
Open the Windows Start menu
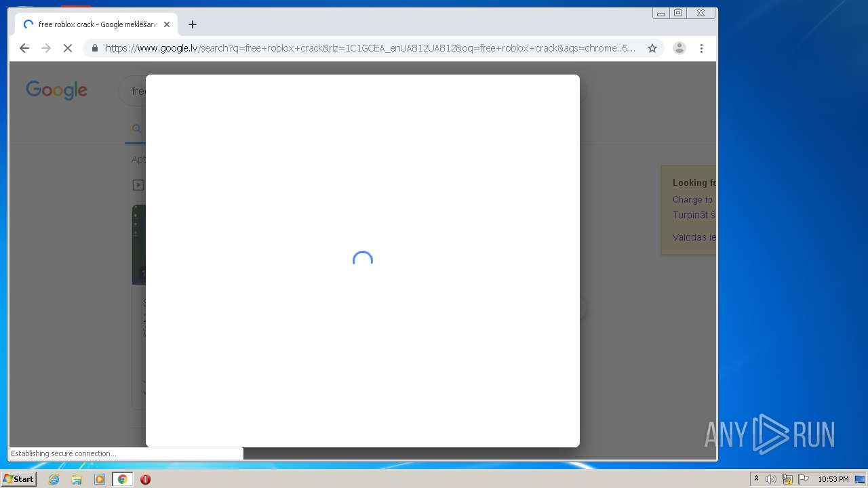pos(19,479)
